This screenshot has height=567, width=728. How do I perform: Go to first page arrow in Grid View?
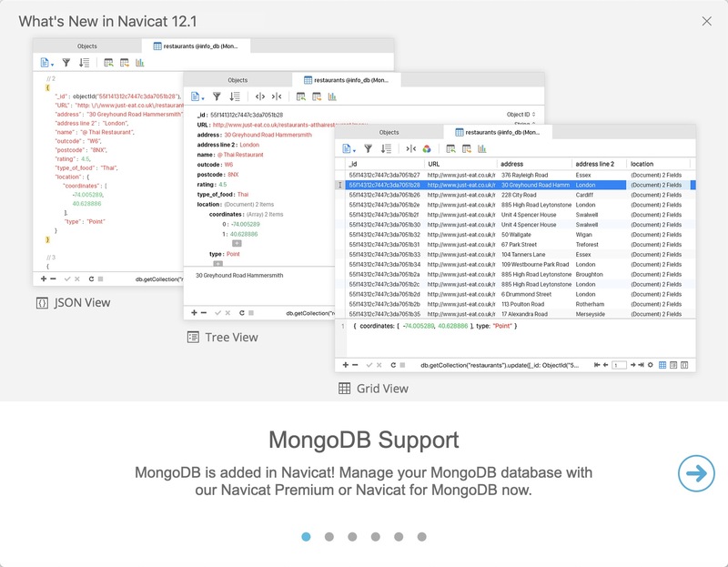pyautogui.click(x=597, y=365)
